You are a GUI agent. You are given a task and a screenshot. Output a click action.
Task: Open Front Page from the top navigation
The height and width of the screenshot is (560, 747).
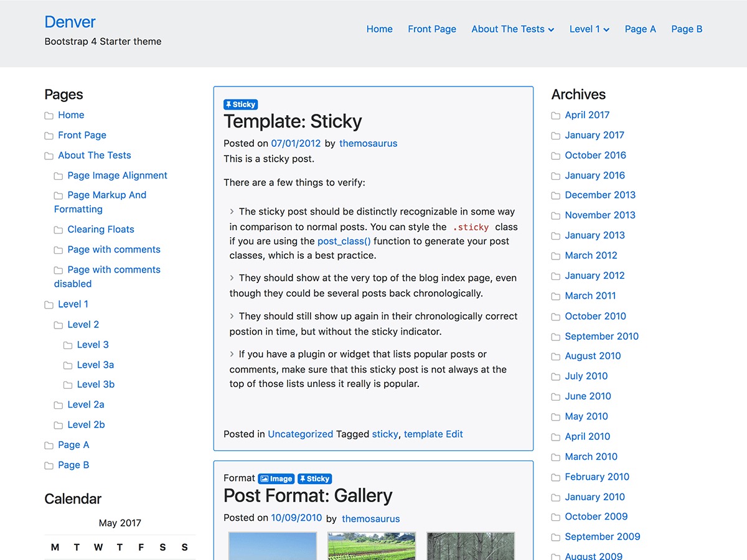[432, 29]
